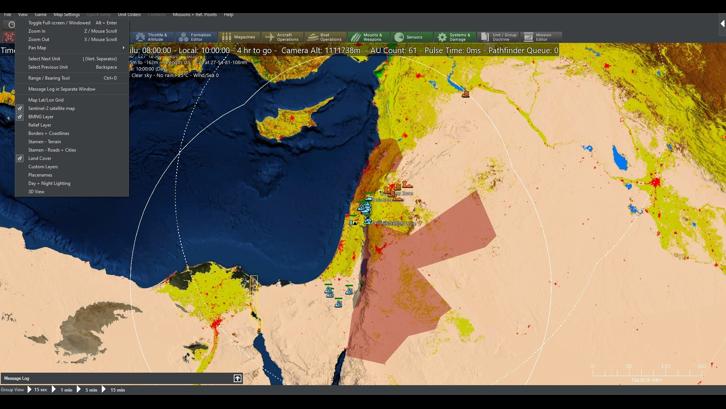The image size is (726, 409).
Task: Close the open View menu
Action: [x=22, y=15]
